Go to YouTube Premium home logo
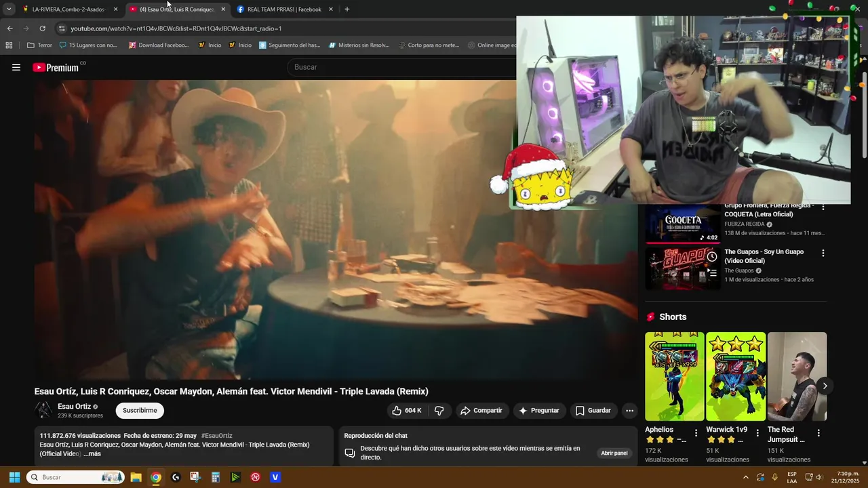868x488 pixels. tap(56, 67)
